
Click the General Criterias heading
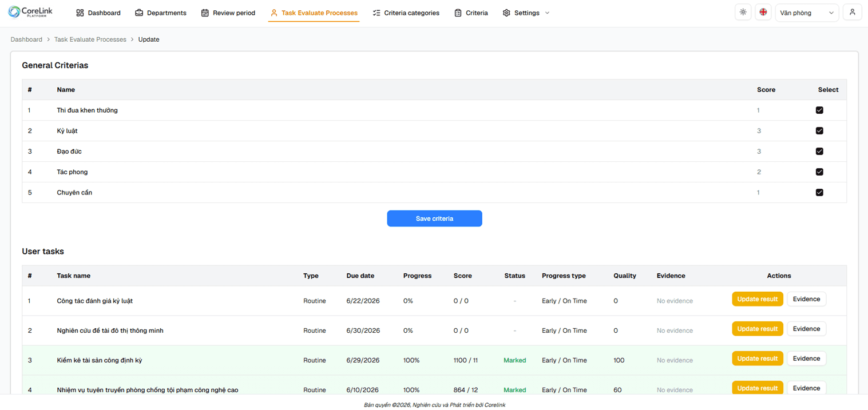point(55,65)
